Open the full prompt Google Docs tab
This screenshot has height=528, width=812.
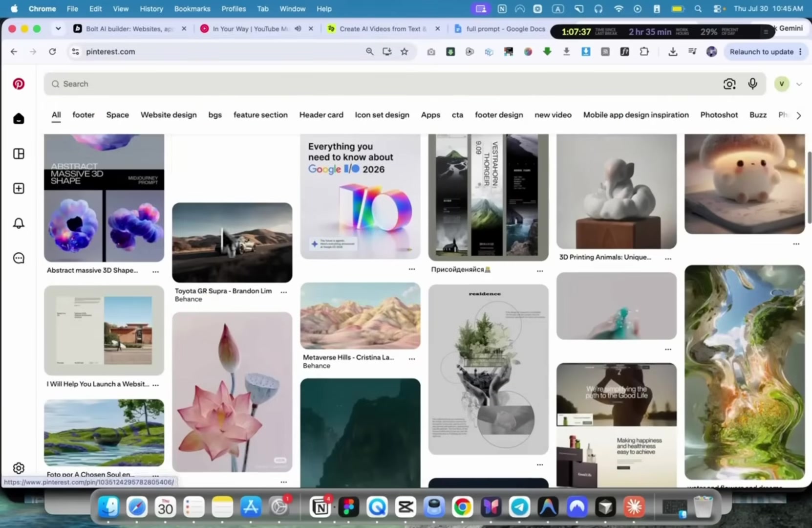[499, 29]
